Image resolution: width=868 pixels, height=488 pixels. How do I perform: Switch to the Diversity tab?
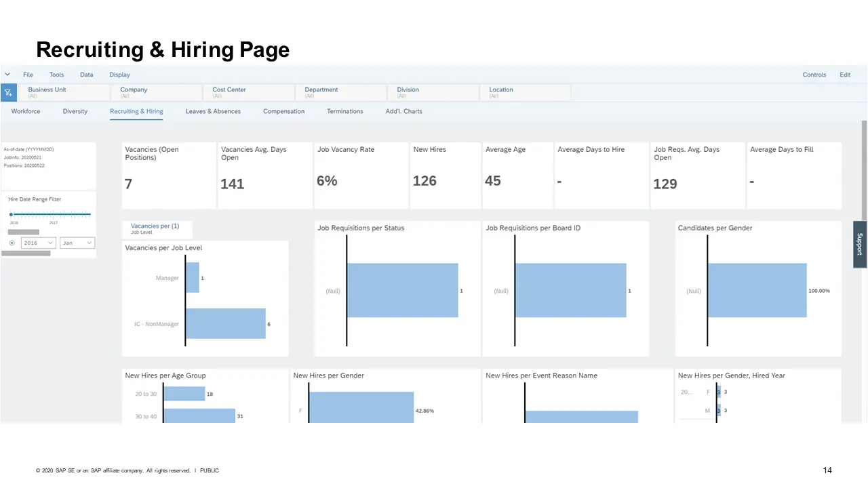point(75,111)
